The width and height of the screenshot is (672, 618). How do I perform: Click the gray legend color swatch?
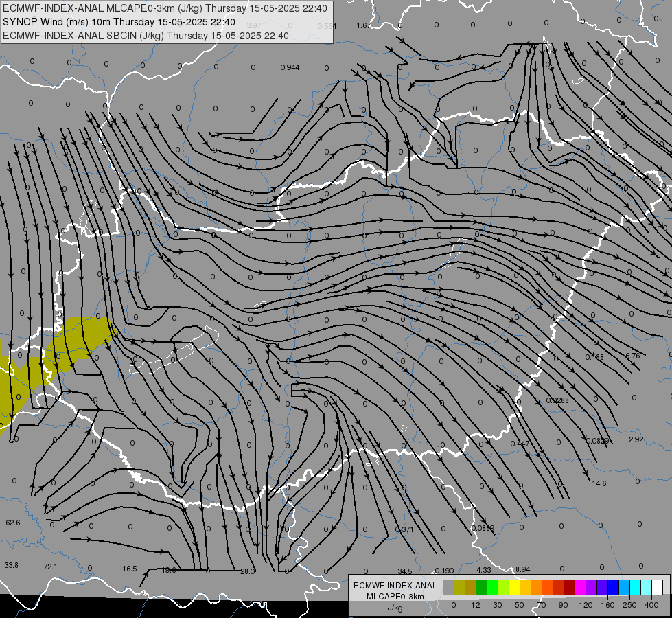(449, 587)
